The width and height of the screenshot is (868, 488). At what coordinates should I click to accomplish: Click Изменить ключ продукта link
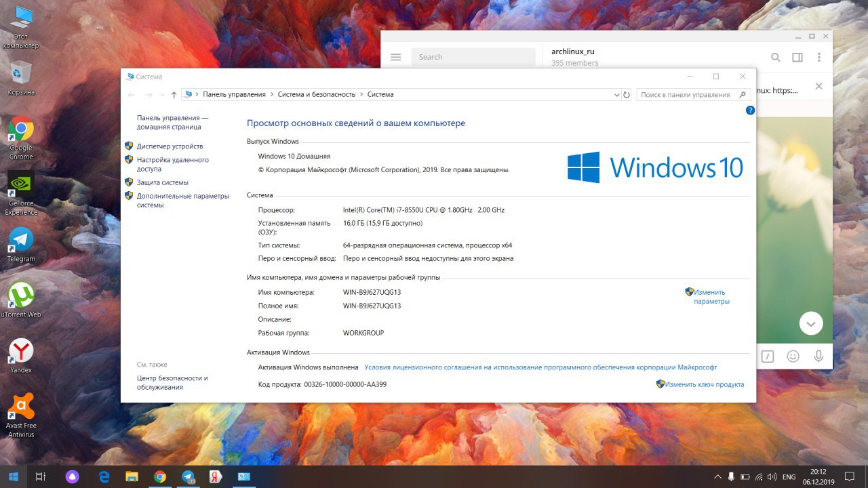pos(704,384)
